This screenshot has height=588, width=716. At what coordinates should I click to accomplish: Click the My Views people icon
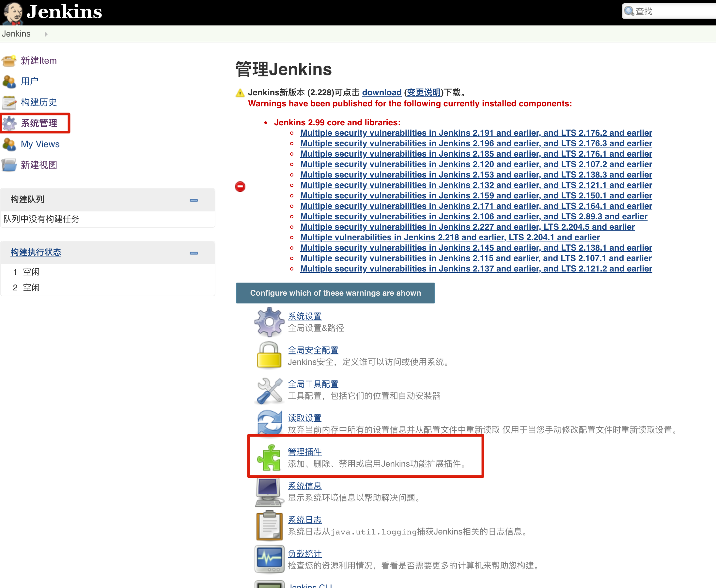9,144
